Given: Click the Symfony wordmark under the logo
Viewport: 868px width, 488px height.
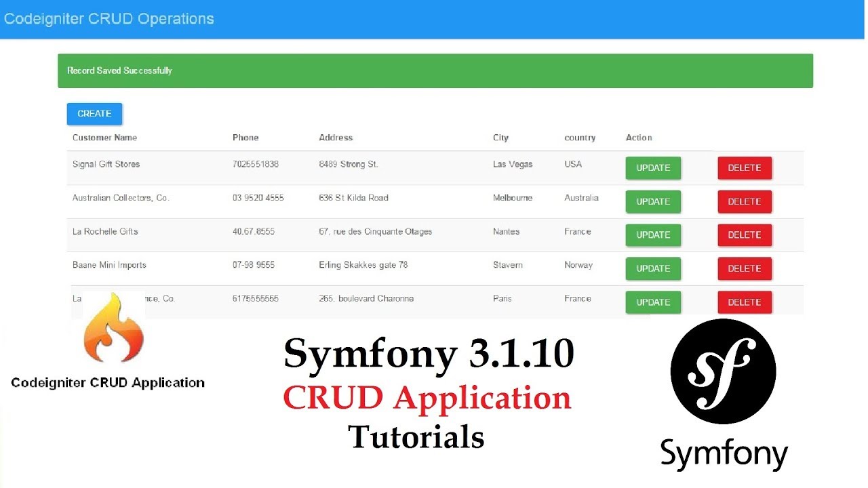Looking at the screenshot, I should point(724,455).
